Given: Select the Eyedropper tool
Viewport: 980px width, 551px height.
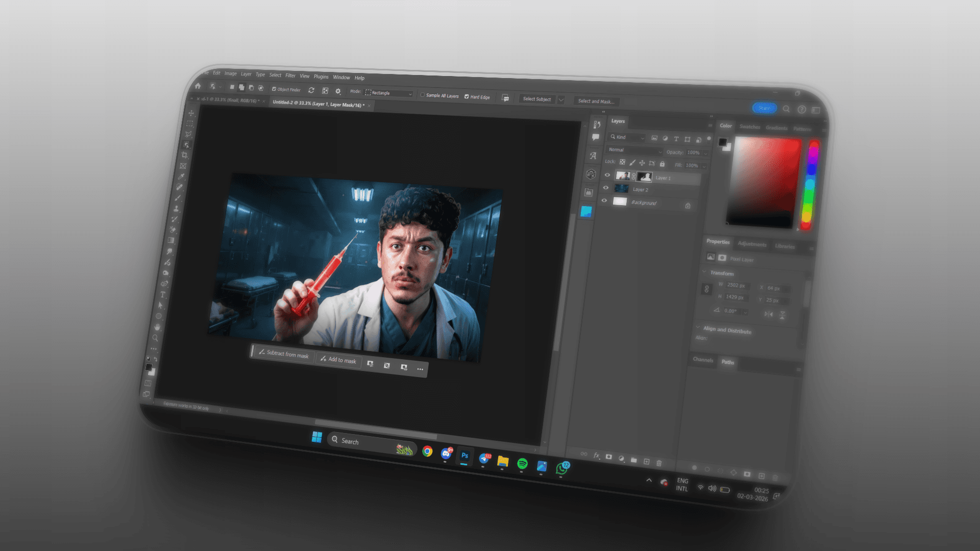Looking at the screenshot, I should point(181,177).
